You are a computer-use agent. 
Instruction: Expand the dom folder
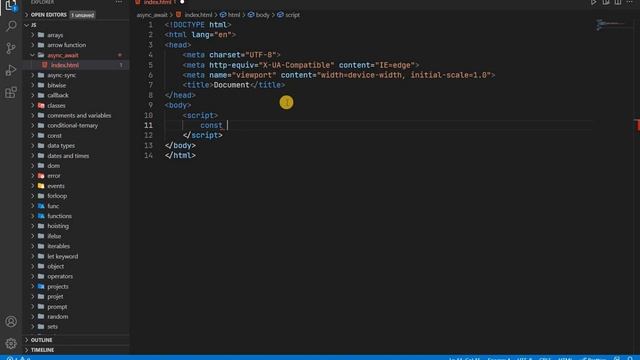tap(33, 166)
